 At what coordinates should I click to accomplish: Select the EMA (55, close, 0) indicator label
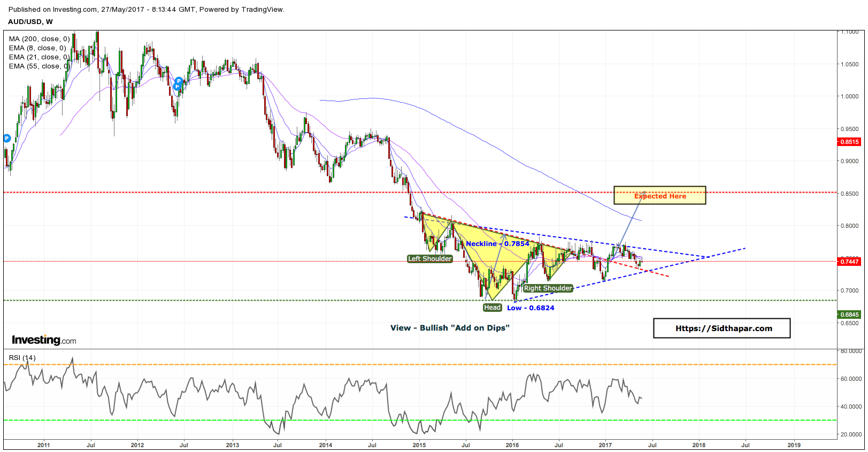point(39,66)
